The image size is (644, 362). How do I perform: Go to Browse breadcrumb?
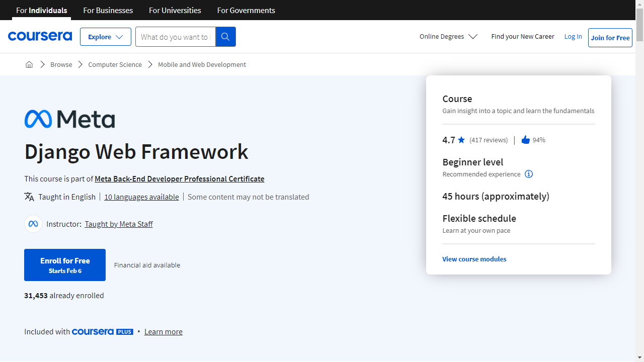[x=61, y=64]
